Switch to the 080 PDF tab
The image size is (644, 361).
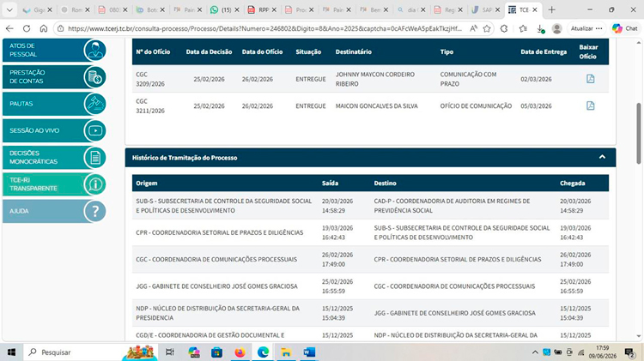pos(113,9)
